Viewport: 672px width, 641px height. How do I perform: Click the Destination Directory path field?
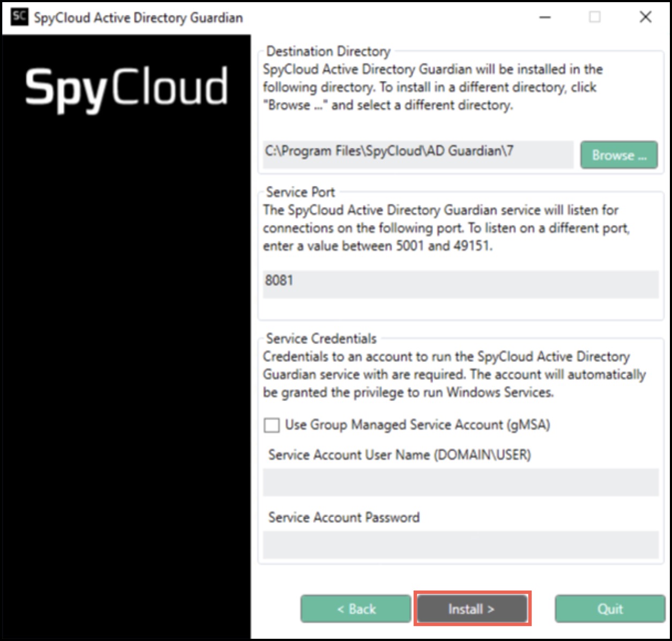point(418,154)
